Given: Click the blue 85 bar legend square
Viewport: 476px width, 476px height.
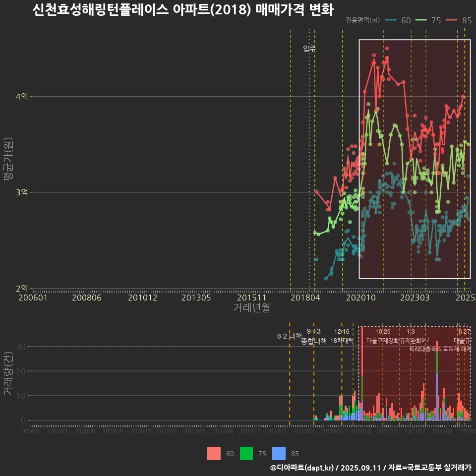Looking at the screenshot, I should click(x=279, y=454).
